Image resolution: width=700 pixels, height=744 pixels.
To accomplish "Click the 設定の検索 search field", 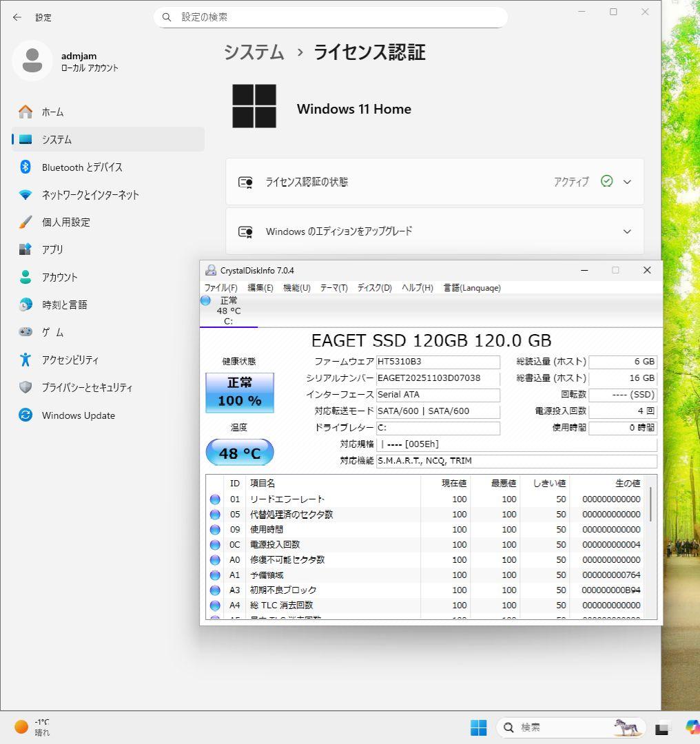I will (331, 17).
